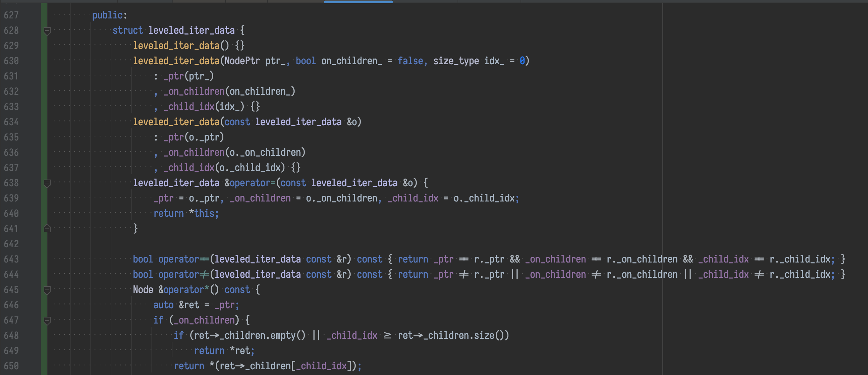The image size is (868, 375).
Task: Click fold-end marker at line 641
Action: point(47,228)
